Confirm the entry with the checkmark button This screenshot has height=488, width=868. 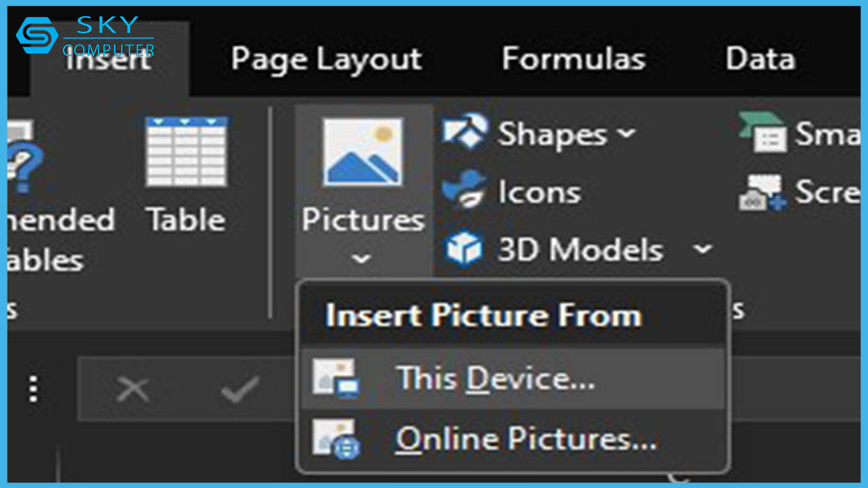point(240,390)
